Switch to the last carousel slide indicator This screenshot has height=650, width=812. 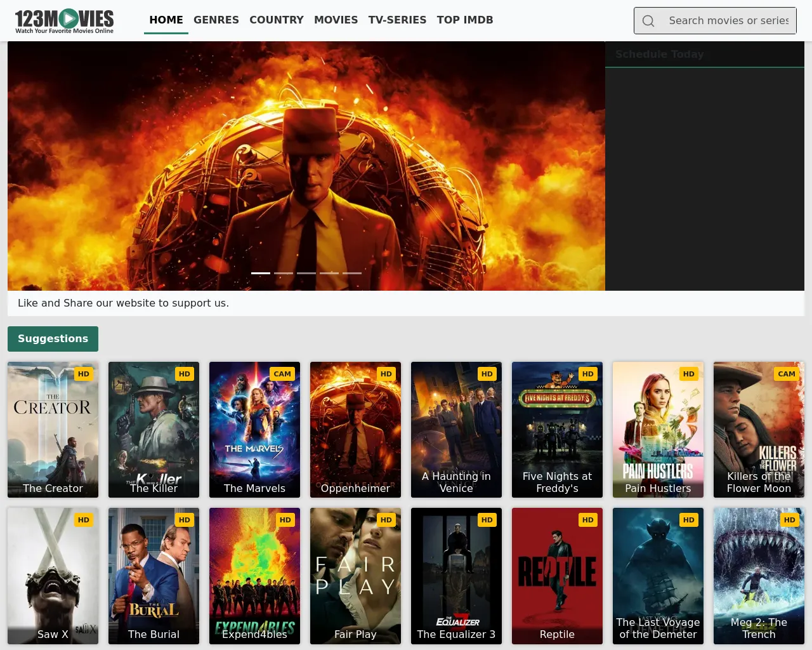click(352, 273)
